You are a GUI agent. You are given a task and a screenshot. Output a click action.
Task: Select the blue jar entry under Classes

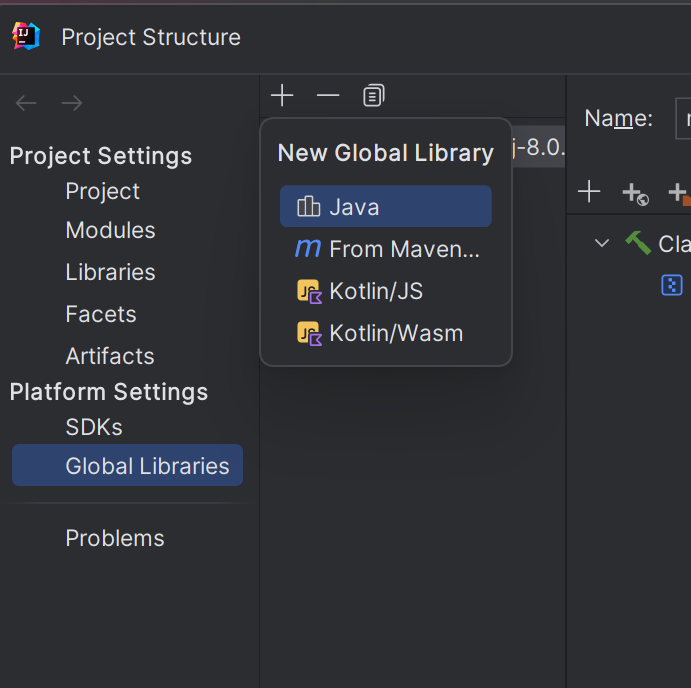672,285
